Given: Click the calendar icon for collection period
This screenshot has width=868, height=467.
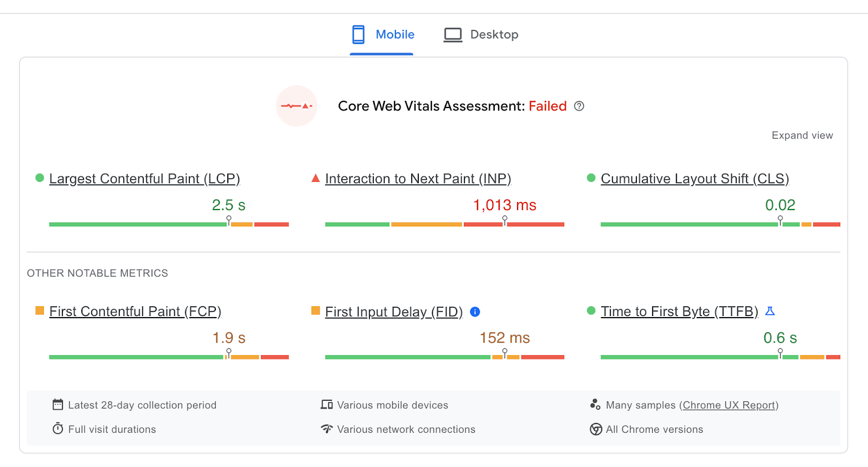Looking at the screenshot, I should tap(58, 405).
